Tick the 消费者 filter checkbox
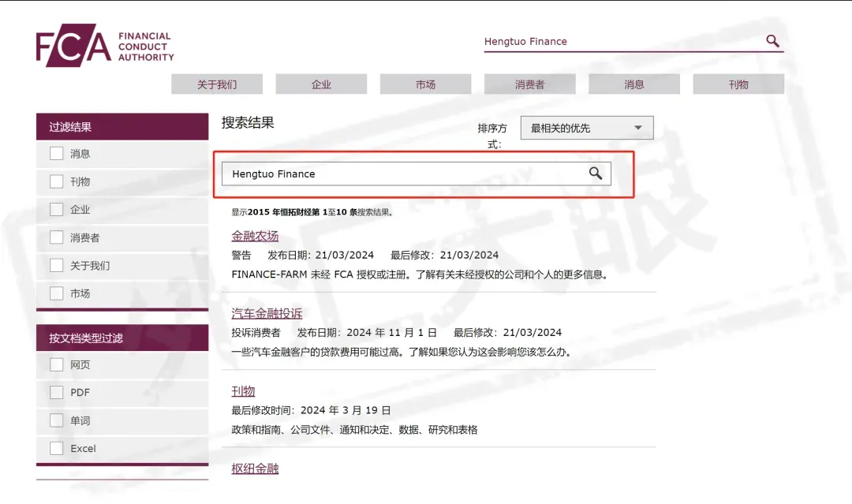 pos(57,237)
